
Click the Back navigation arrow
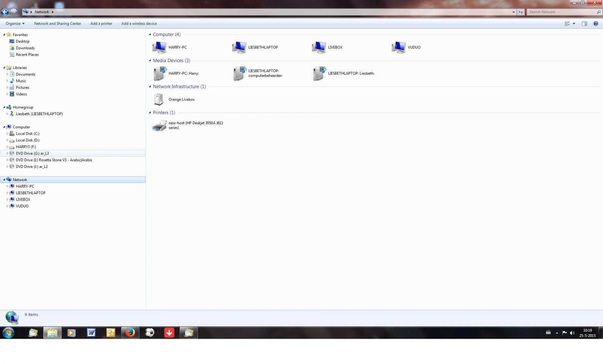[5, 12]
